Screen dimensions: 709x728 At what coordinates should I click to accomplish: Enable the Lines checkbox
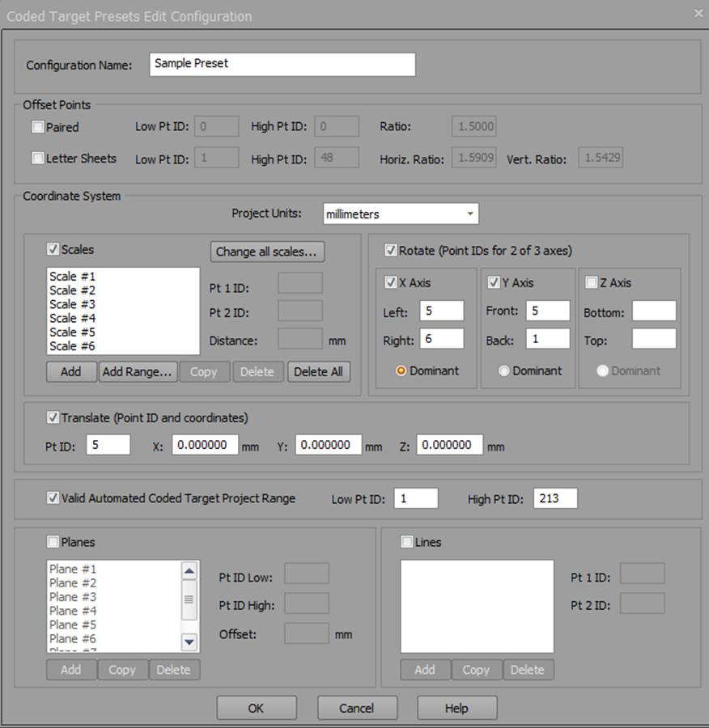[x=407, y=542]
